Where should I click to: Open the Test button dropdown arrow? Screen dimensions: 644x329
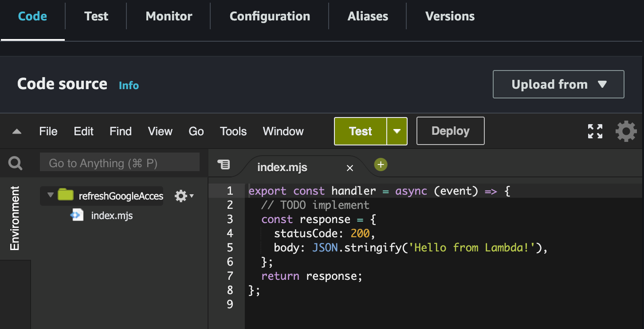[397, 131]
